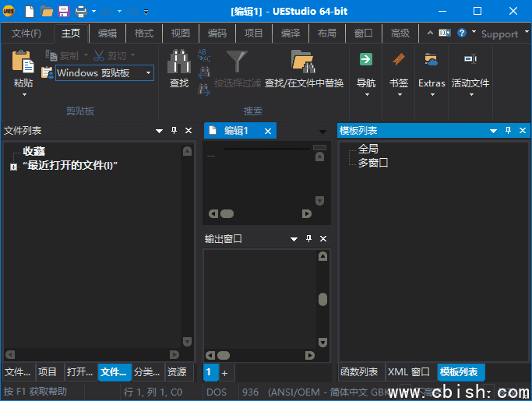Click the Extras folder icon
The width and height of the screenshot is (532, 401).
[432, 60]
